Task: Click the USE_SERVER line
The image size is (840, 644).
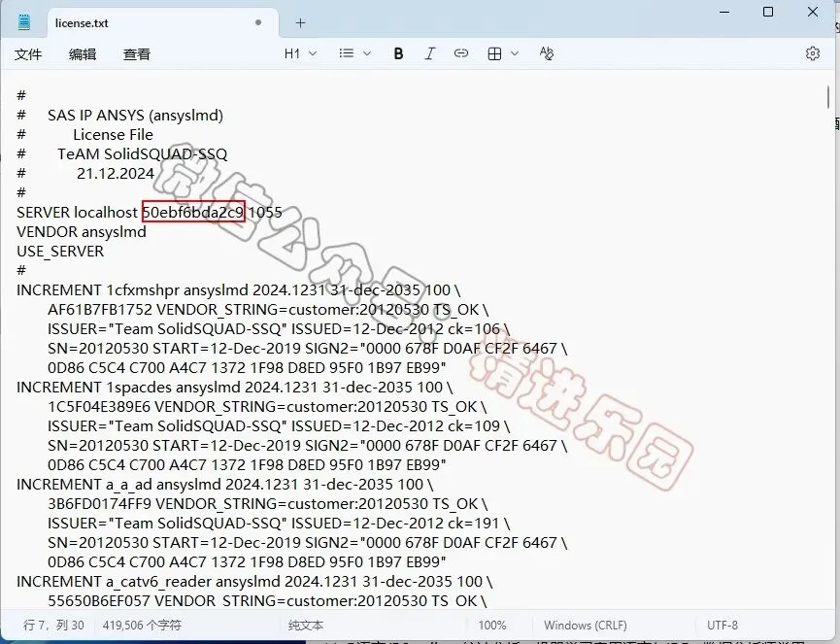Action: pyautogui.click(x=60, y=252)
